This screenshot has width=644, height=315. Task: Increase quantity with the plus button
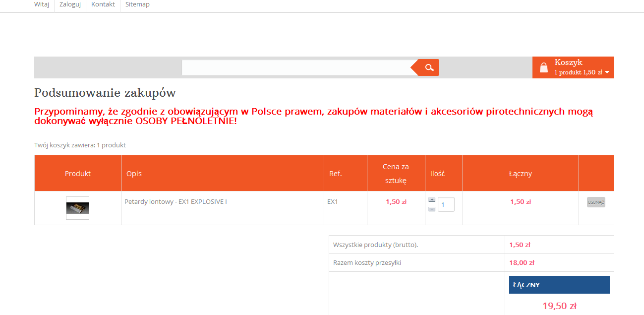tap(432, 199)
